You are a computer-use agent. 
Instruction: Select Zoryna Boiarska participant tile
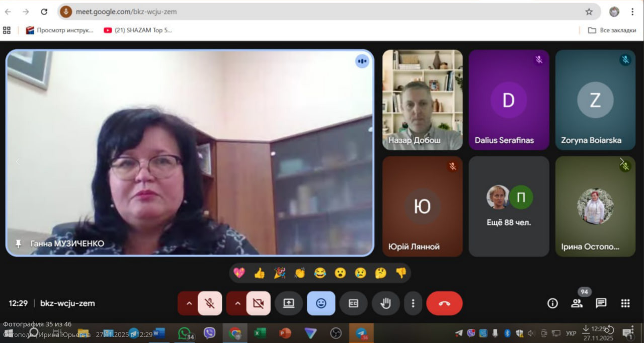595,100
